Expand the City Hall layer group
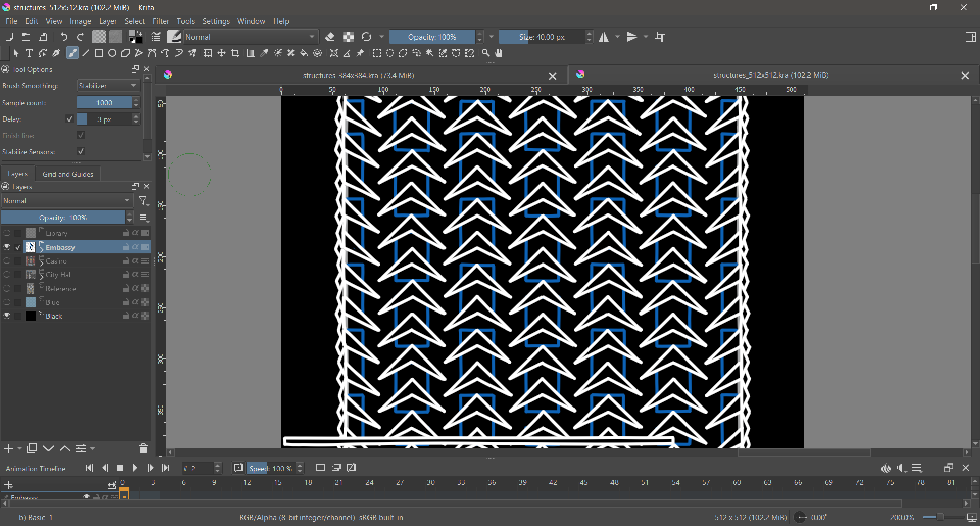 (42, 277)
